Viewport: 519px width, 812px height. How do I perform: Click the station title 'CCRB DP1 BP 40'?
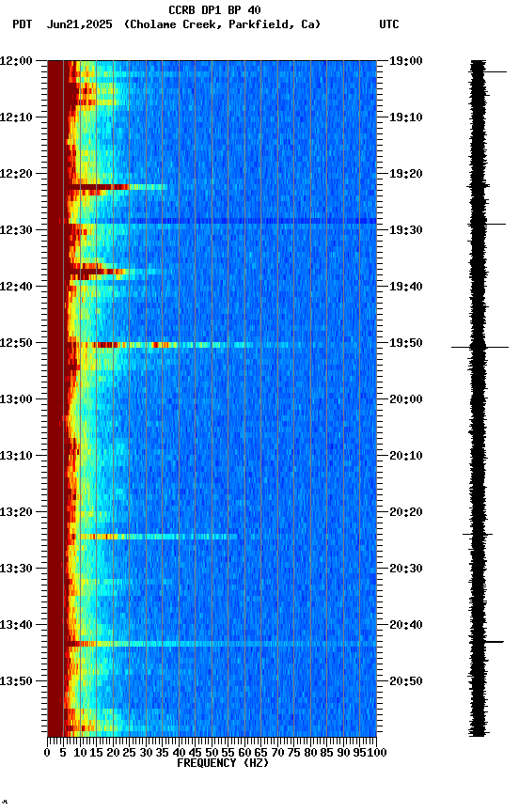[x=214, y=9]
